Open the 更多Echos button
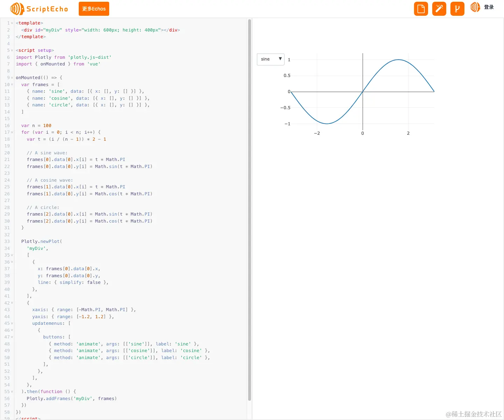 (x=94, y=9)
